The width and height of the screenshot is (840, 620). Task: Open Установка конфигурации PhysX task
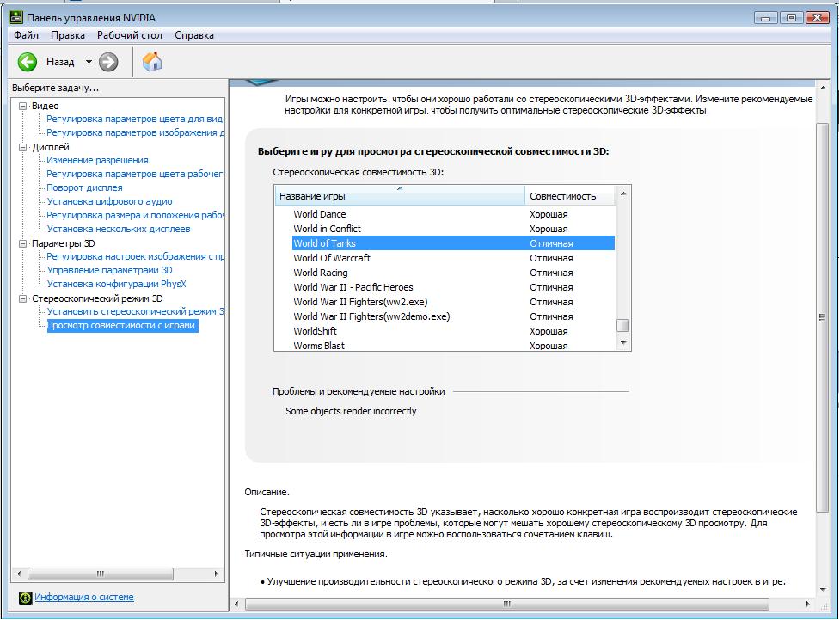coord(117,284)
